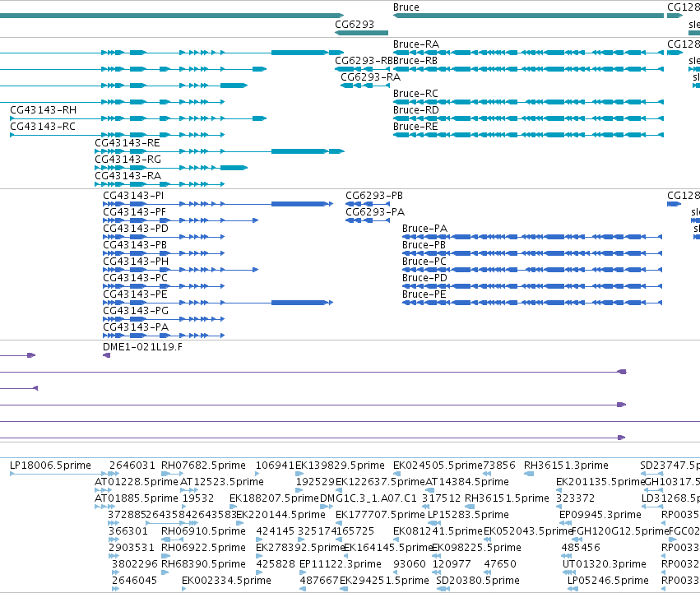Select the CG43143-PG protein label

136,311
